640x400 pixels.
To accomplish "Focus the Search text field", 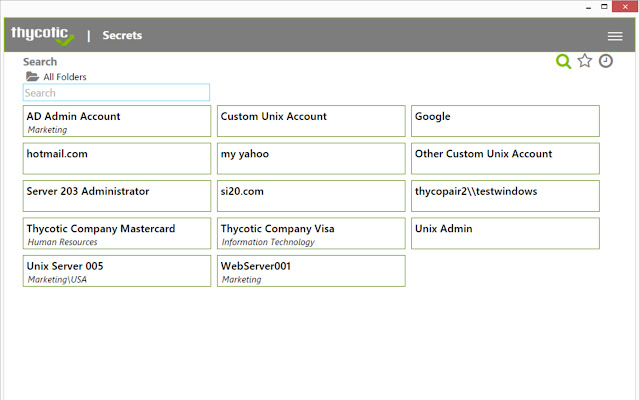I will coord(116,93).
